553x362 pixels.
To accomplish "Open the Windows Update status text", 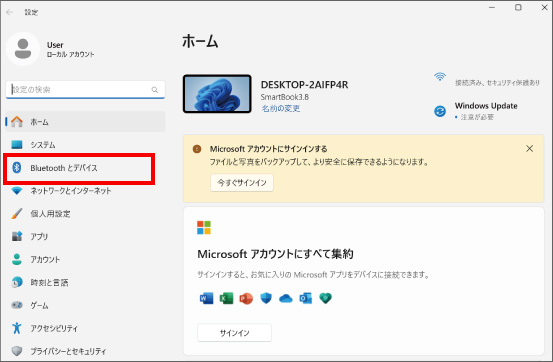I will 486,111.
